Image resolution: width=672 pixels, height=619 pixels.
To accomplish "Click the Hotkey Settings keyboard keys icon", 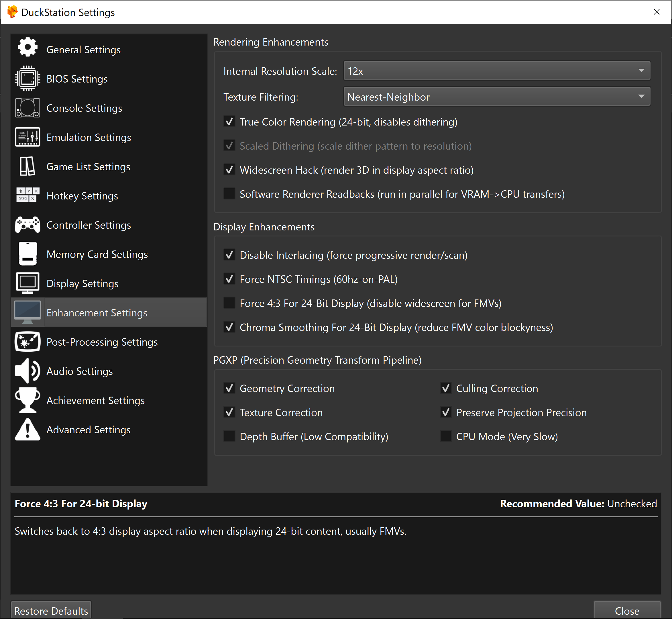I will pyautogui.click(x=27, y=195).
